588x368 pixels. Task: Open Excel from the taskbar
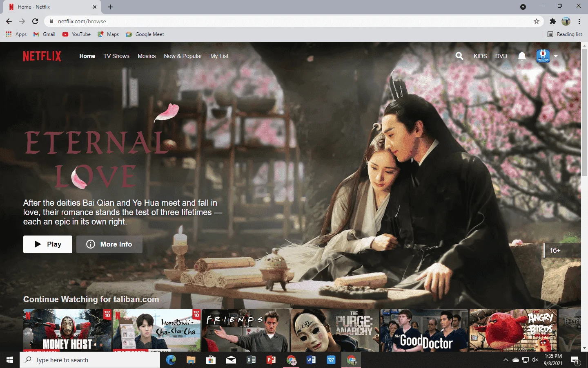point(251,360)
